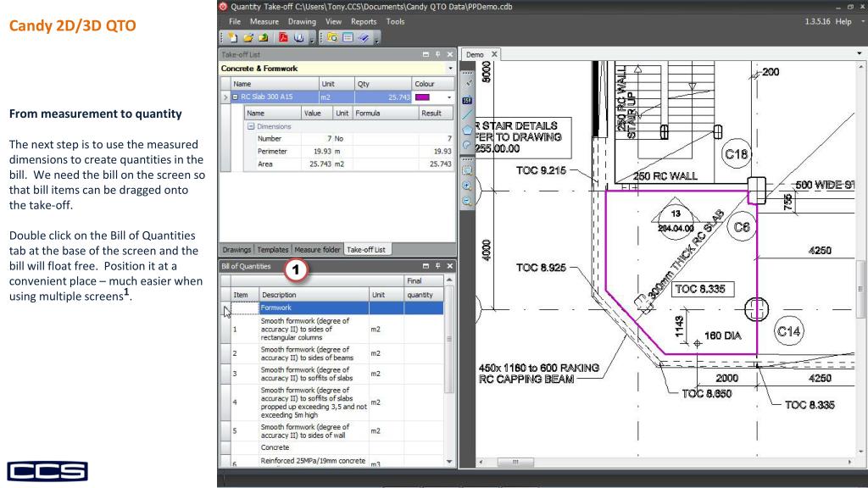Image resolution: width=868 pixels, height=488 pixels.
Task: Click the folder with magnifier toolbar icon
Action: point(332,37)
